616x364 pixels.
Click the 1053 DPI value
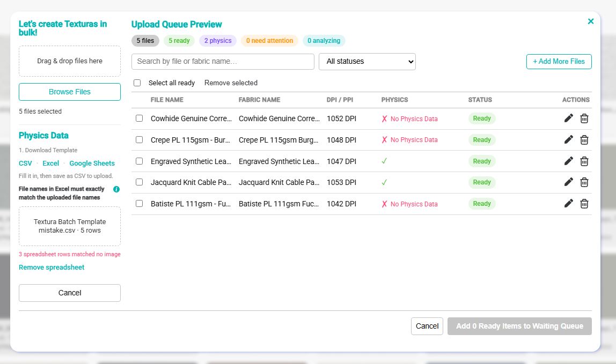[x=341, y=182]
